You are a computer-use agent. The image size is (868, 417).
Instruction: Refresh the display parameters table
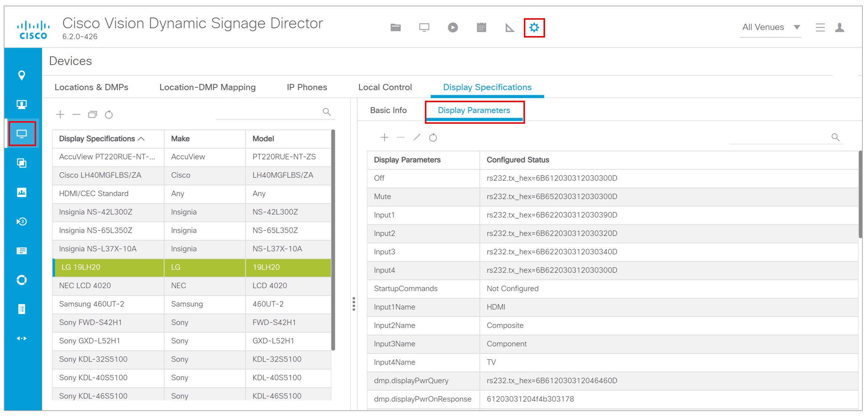point(433,138)
